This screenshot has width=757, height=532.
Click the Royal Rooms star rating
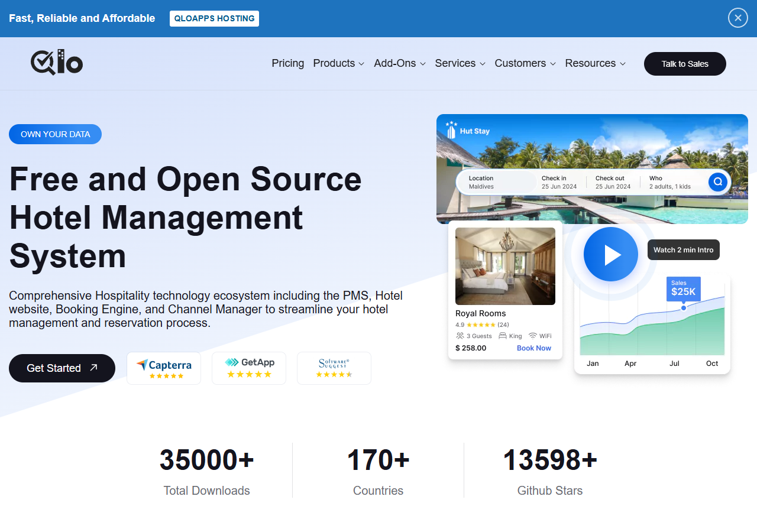(x=481, y=325)
